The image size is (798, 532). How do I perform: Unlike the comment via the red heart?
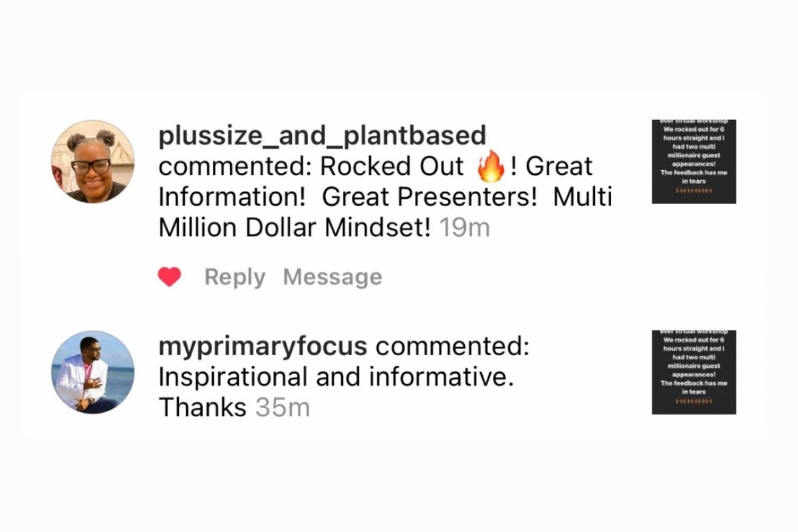[x=170, y=277]
